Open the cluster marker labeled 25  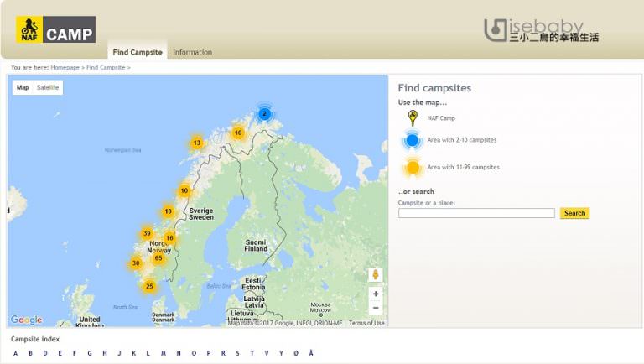click(x=149, y=286)
